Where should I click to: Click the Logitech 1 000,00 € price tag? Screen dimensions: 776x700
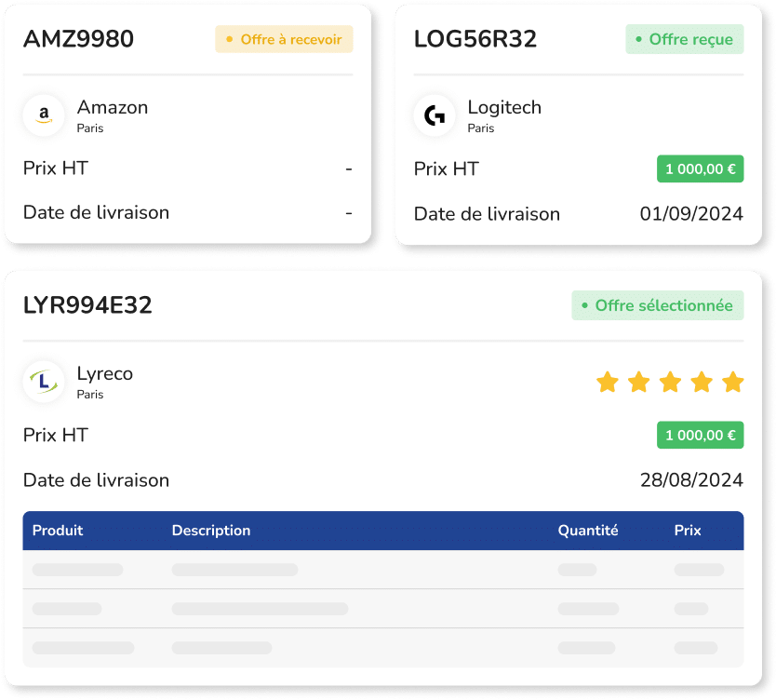click(700, 169)
